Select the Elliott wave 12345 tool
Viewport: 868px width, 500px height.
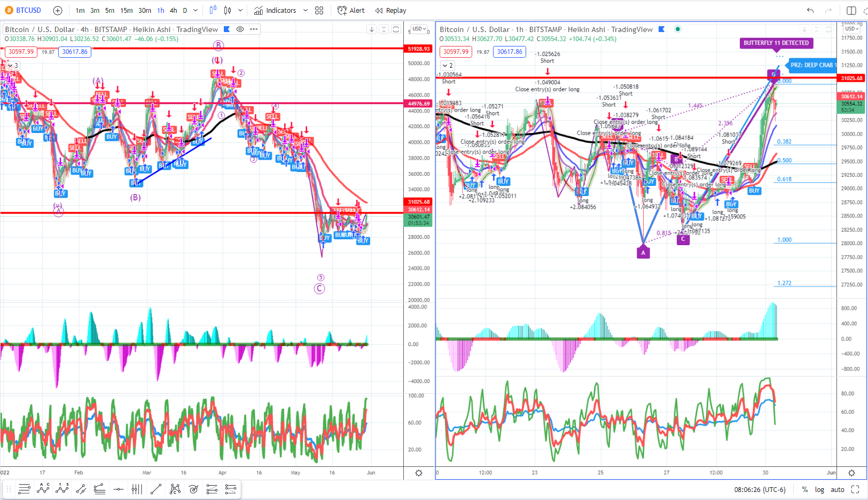[62, 489]
